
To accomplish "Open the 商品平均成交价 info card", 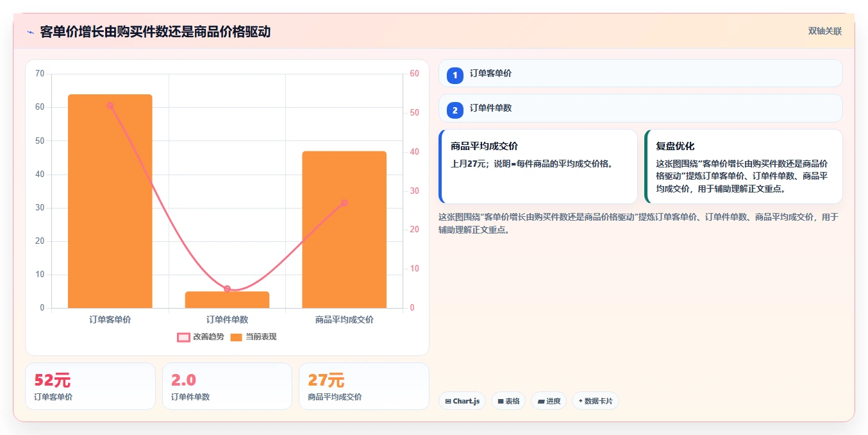I will pyautogui.click(x=538, y=166).
